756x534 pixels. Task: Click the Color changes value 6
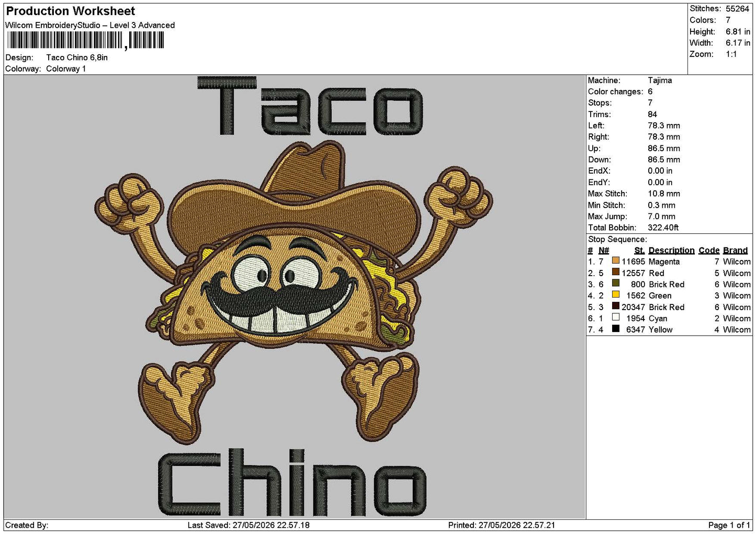click(x=650, y=92)
